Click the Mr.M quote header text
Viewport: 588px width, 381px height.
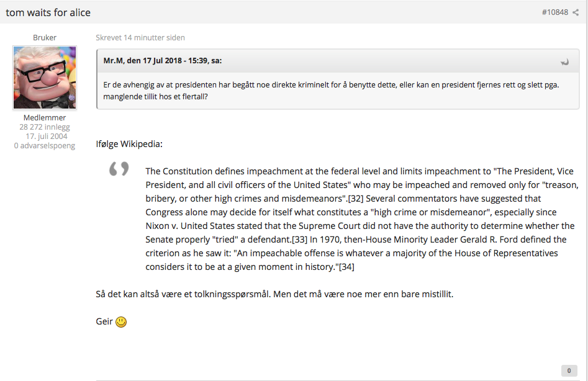(x=163, y=61)
